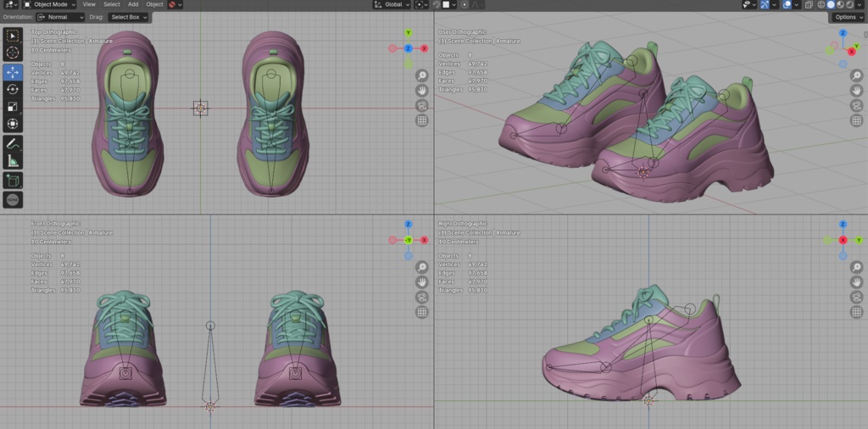The image size is (868, 429).
Task: Switch to Material Preview shading
Action: point(840,4)
